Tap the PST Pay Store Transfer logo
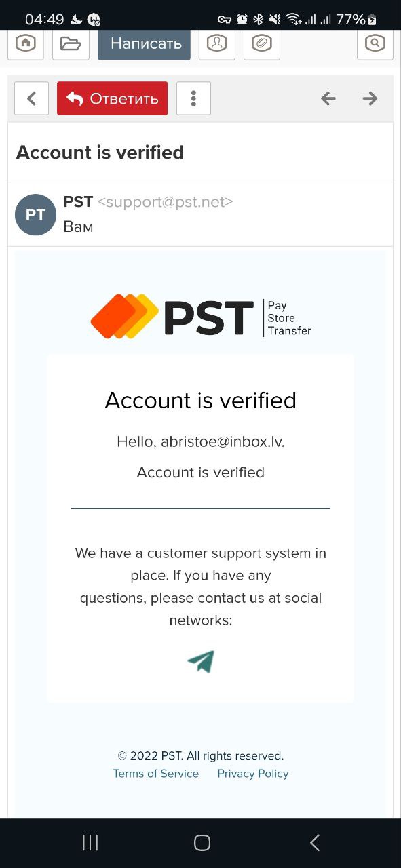This screenshot has height=868, width=401. click(x=201, y=317)
